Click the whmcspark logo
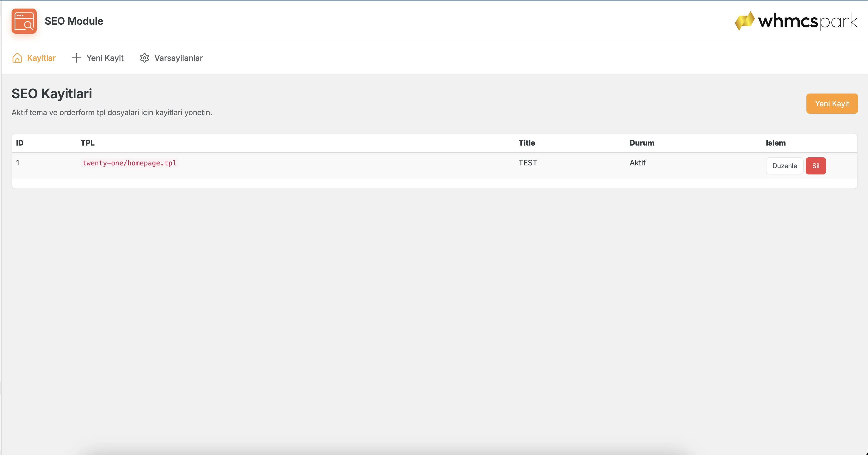The image size is (868, 455). coord(796,21)
